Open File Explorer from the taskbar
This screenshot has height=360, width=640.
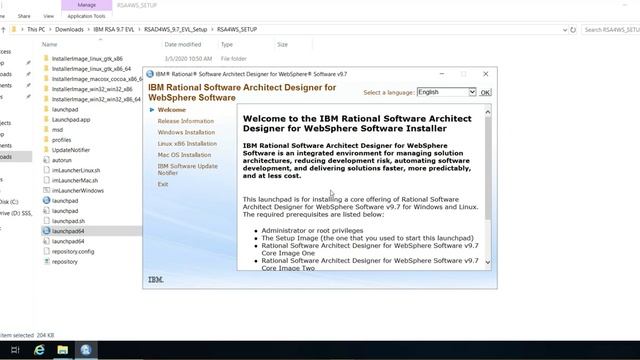[62, 350]
